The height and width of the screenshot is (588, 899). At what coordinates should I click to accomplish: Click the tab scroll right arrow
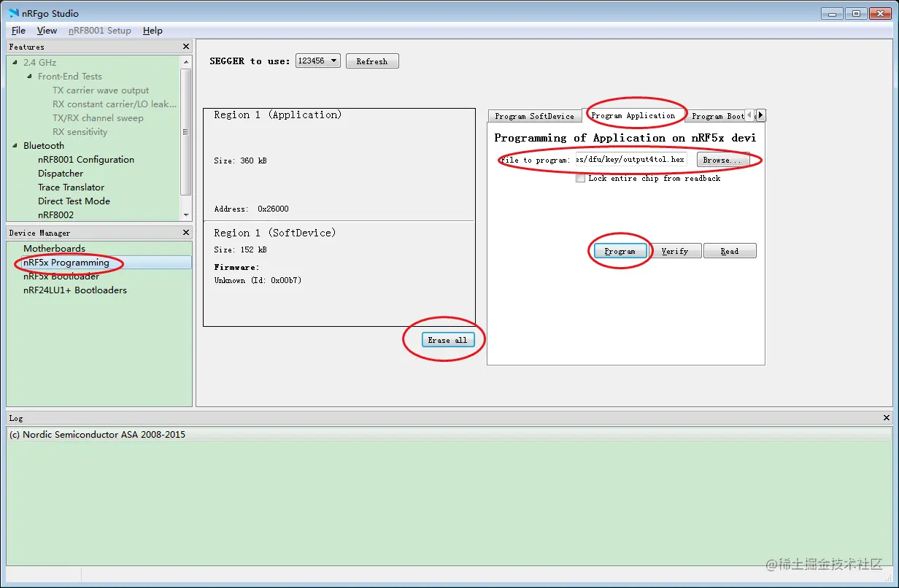pyautogui.click(x=760, y=115)
